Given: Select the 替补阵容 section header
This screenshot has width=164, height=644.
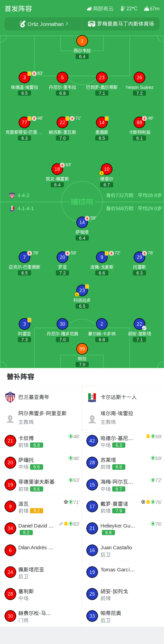Looking at the screenshot, I should tap(20, 377).
